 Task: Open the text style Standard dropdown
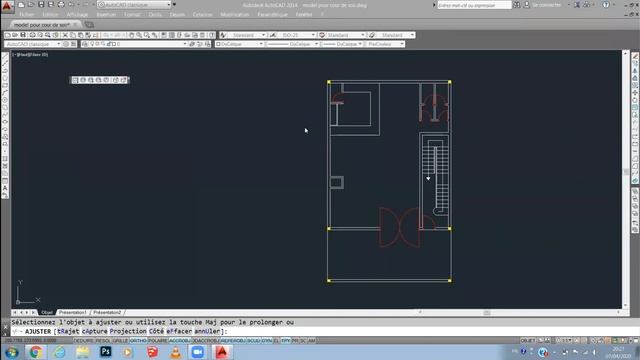point(247,35)
